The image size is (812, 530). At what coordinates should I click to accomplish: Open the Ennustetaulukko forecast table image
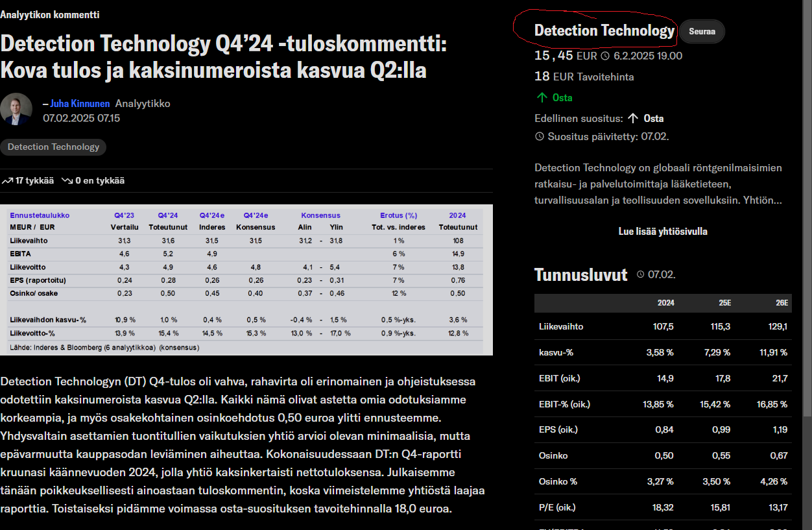[x=246, y=280]
